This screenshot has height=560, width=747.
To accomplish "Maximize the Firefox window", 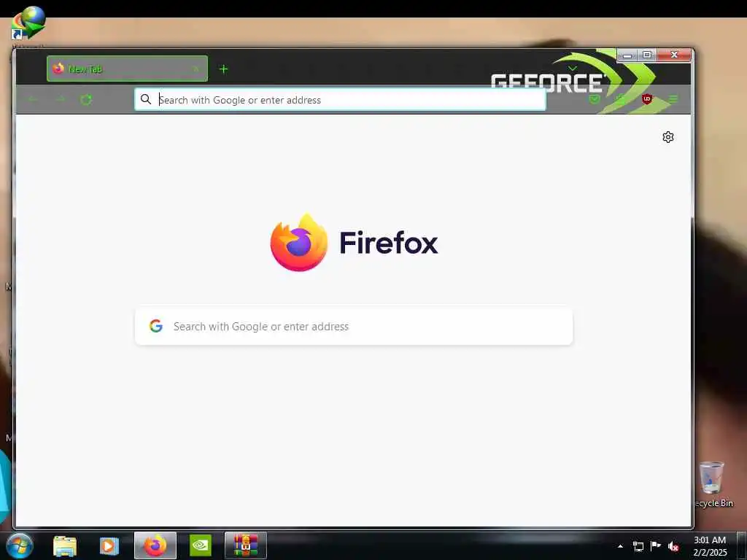I will tap(647, 55).
